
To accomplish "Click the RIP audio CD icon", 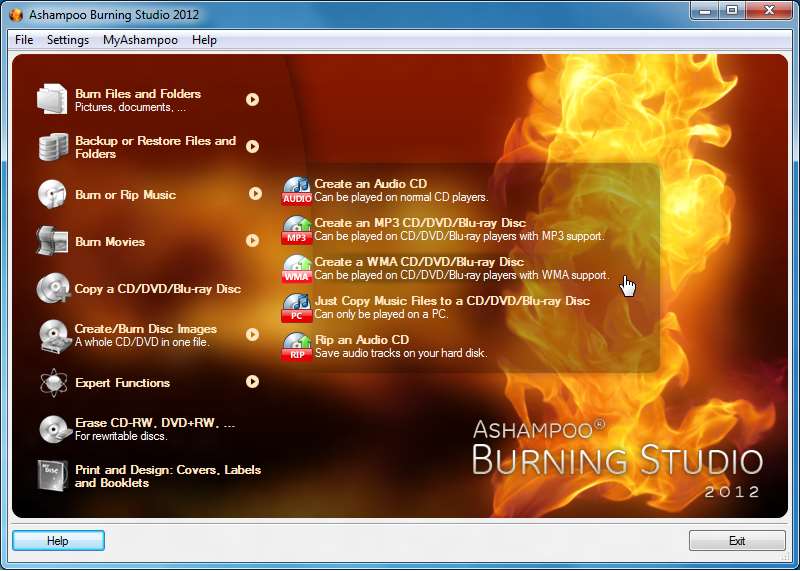I will 297,347.
